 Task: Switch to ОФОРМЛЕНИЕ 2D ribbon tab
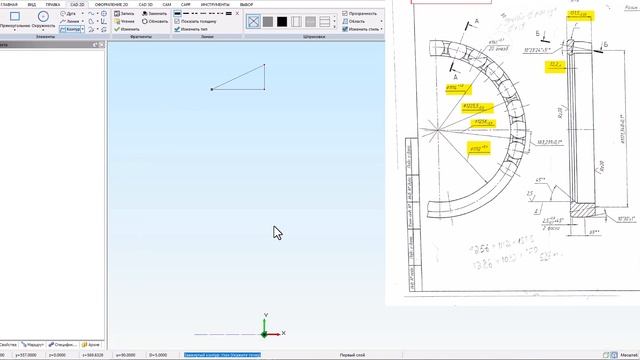[111, 4]
